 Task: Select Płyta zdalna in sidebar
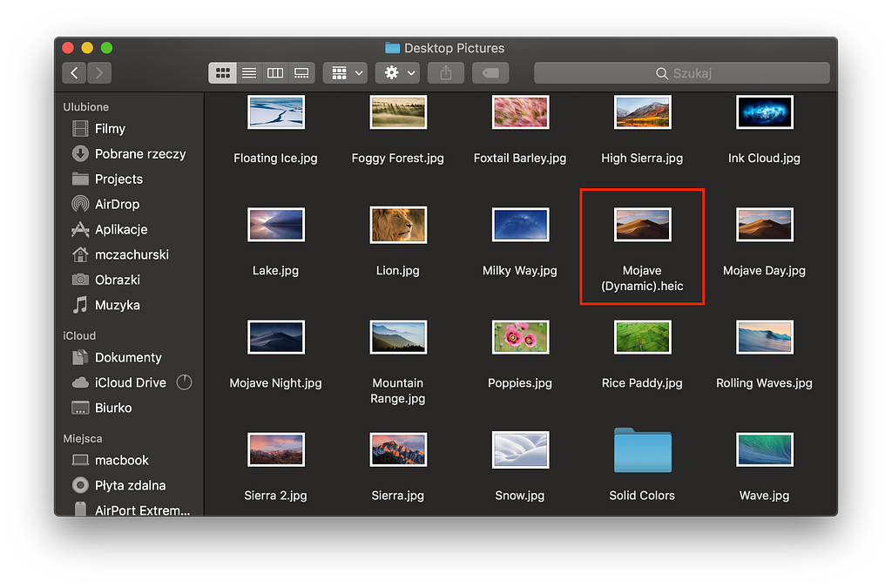click(x=129, y=485)
